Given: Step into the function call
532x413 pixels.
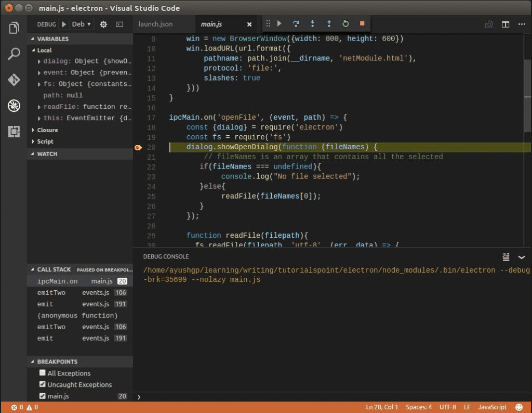Looking at the screenshot, I should pyautogui.click(x=312, y=23).
